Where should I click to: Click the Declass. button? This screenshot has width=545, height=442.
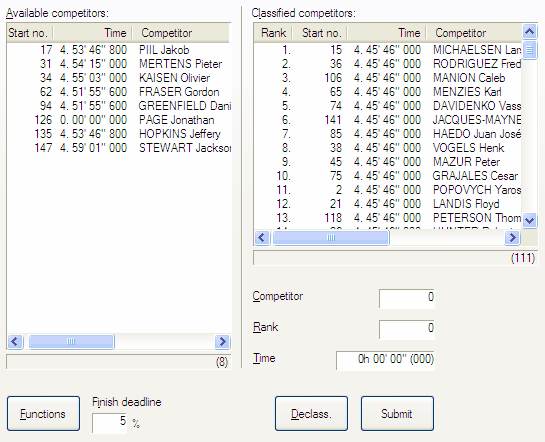coord(311,414)
